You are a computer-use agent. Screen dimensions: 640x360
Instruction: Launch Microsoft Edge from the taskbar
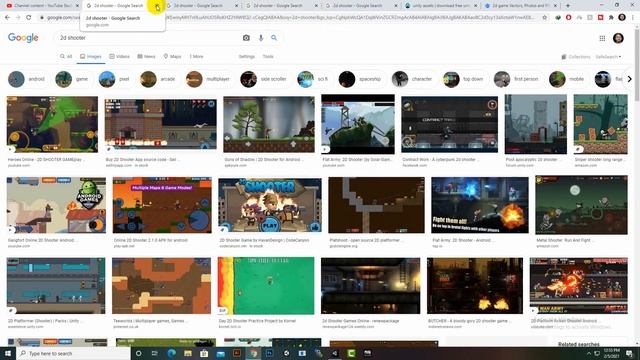[171, 353]
